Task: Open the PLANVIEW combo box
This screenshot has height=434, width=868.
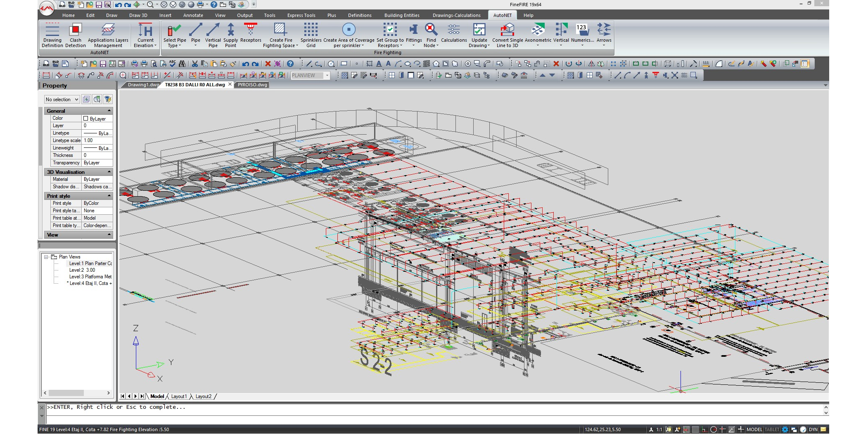Action: (x=310, y=76)
